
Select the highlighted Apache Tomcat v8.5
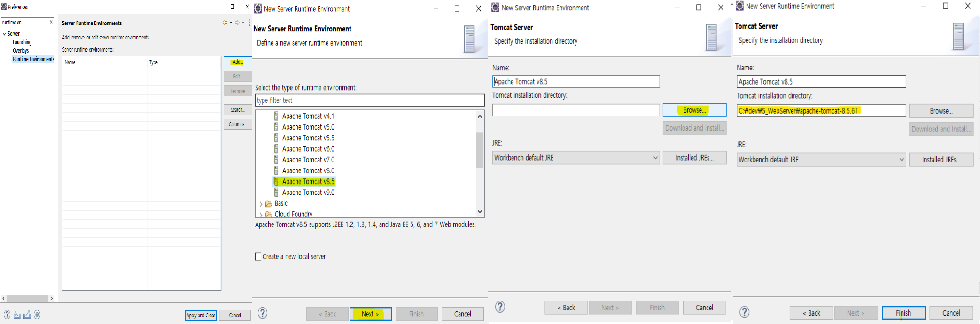[x=308, y=181]
